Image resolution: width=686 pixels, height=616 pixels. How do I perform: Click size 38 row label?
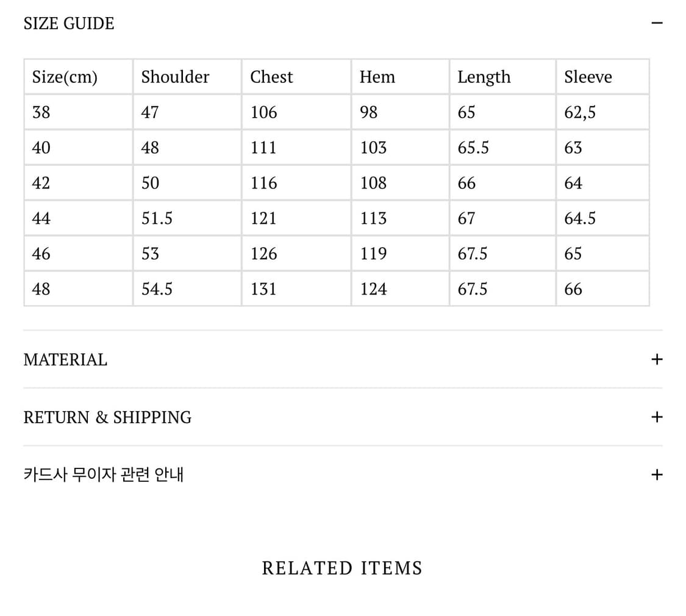78,112
